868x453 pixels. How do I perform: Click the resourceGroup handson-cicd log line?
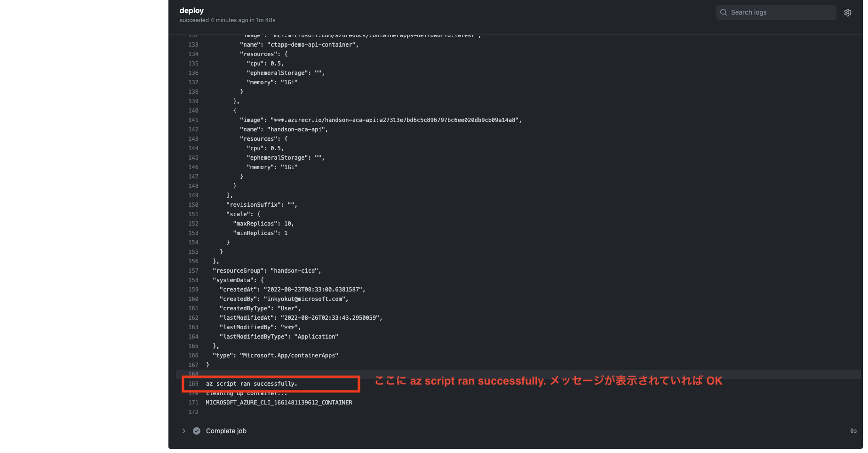click(267, 271)
